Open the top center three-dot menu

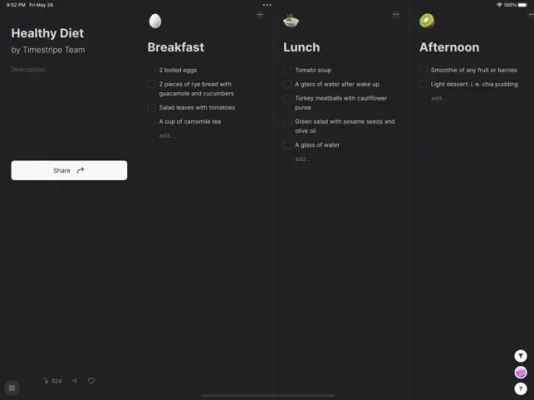click(267, 5)
